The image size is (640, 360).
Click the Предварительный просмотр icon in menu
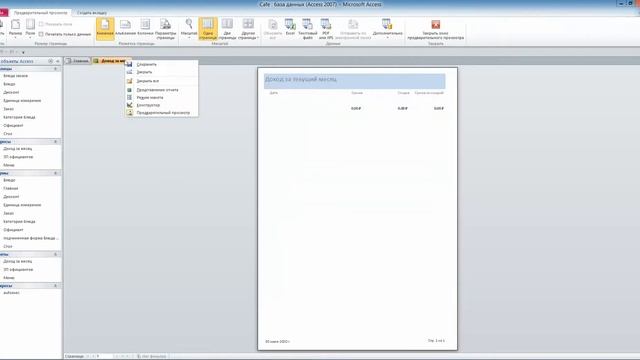tap(129, 113)
